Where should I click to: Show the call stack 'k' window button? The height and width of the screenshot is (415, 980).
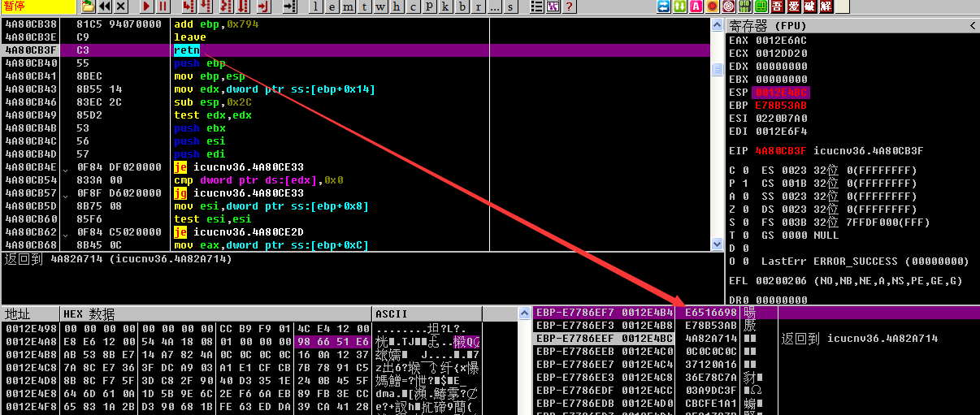444,6
